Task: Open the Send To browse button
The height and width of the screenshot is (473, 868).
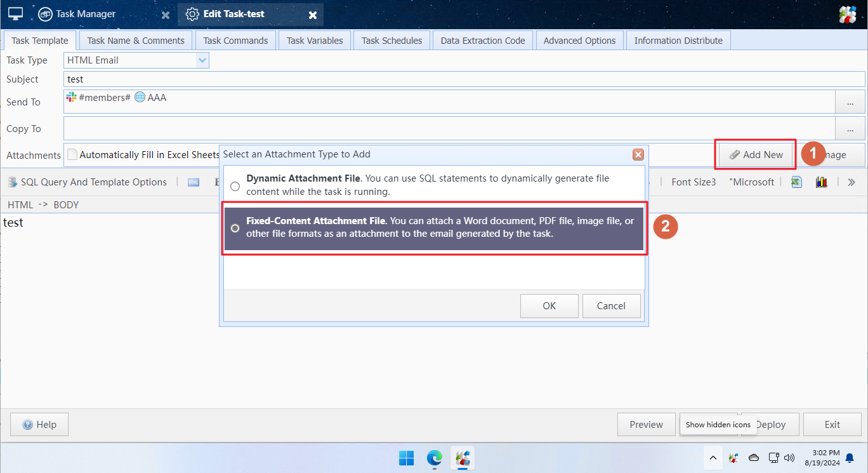Action: [x=850, y=102]
